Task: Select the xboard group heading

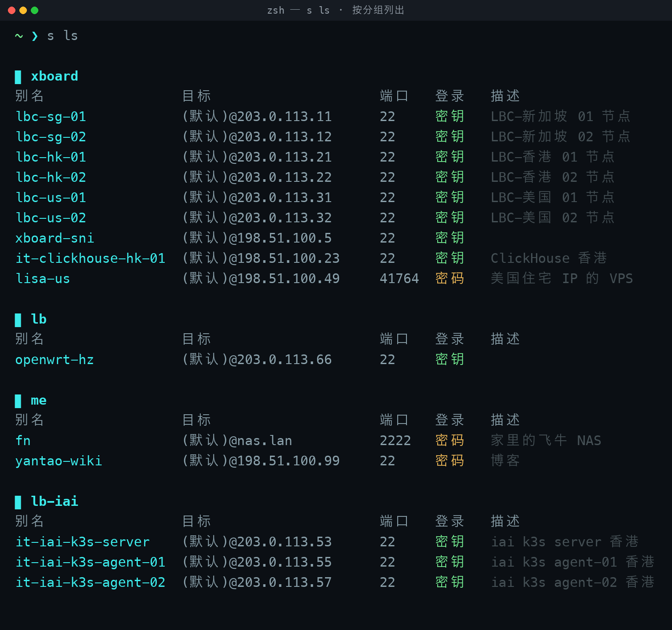Action: pos(55,76)
